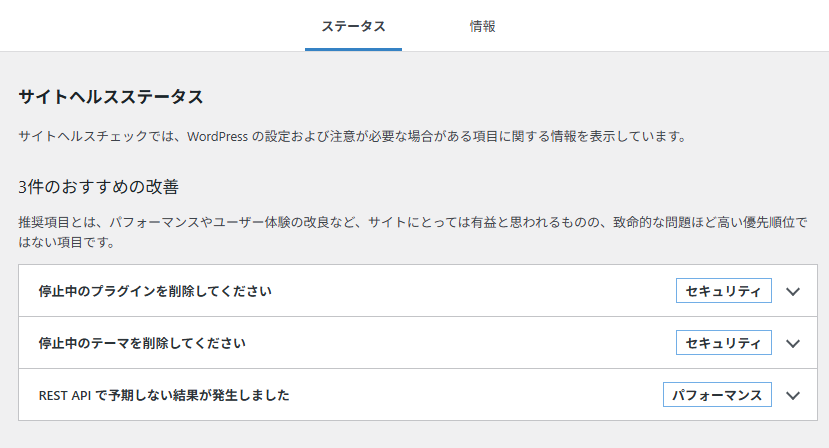Image resolution: width=829 pixels, height=448 pixels.
Task: Click the blue underline beneath ステータス
Action: pos(353,50)
